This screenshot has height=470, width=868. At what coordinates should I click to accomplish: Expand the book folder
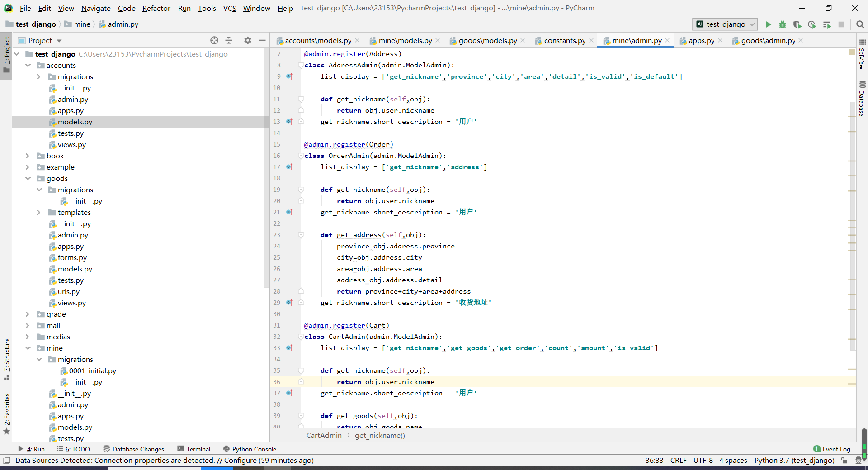click(x=28, y=156)
